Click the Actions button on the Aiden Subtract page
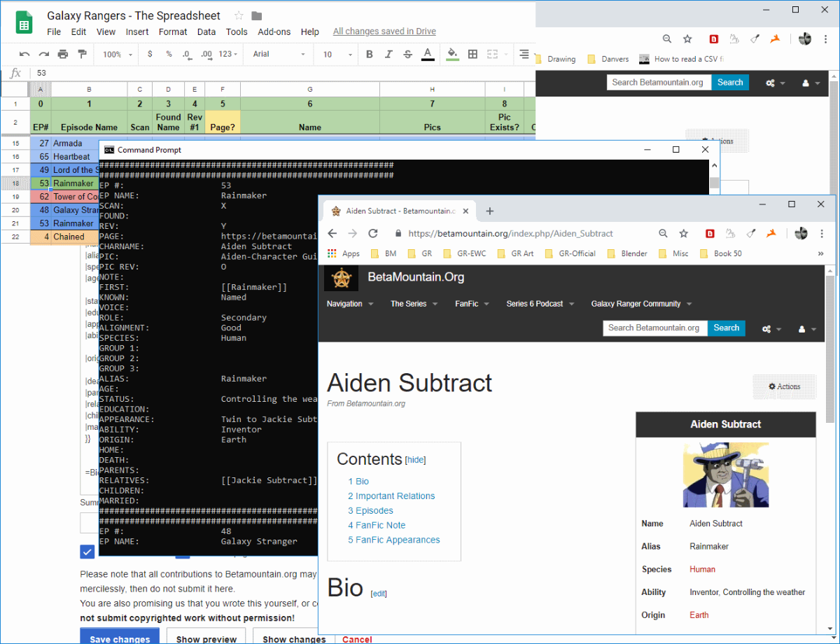Screen dimensions: 840x644 784,386
